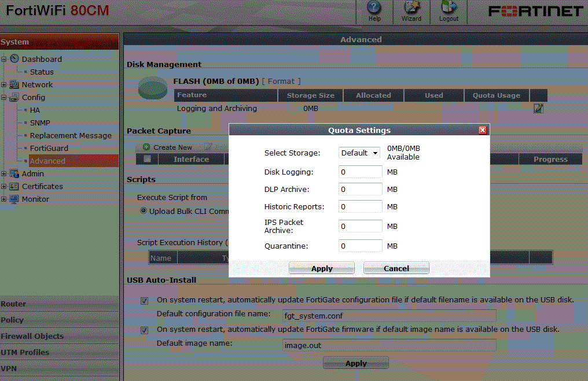Open the VPN menu section
Viewport: 588px width, 381px height.
pyautogui.click(x=59, y=368)
